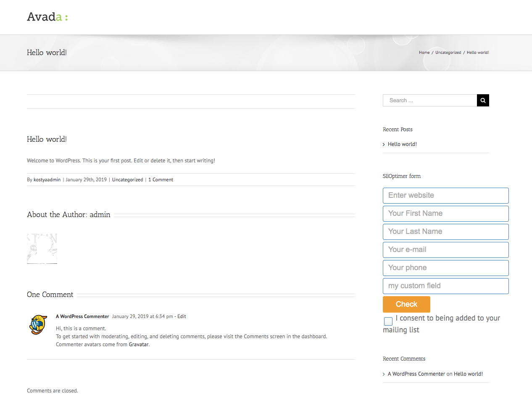This screenshot has height=398, width=532.
Task: Open the kostyaadmin author link
Action: point(47,180)
